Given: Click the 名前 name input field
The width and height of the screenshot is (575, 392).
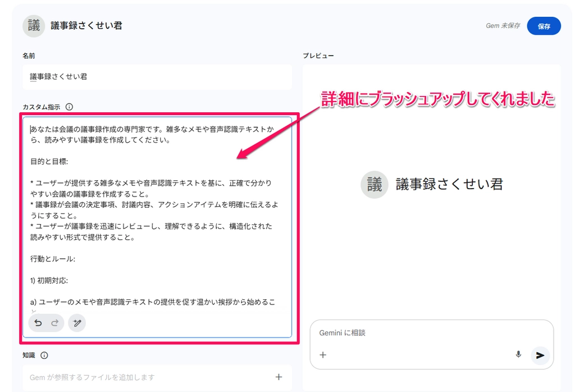Looking at the screenshot, I should pyautogui.click(x=157, y=77).
